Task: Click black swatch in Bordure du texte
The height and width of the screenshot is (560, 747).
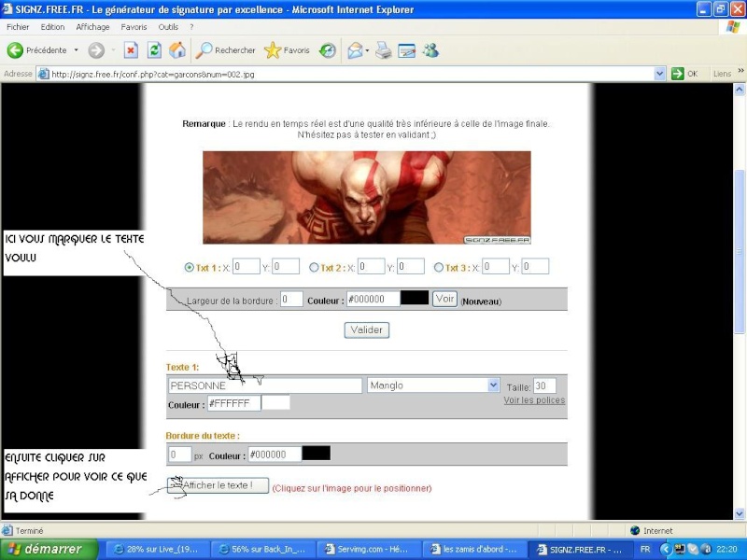Action: (x=316, y=453)
